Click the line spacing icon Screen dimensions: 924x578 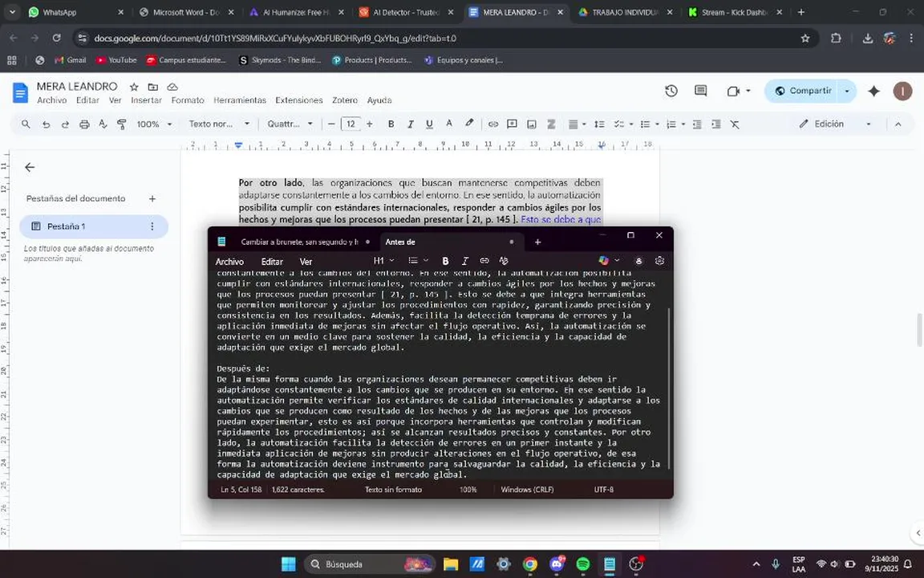coord(599,124)
